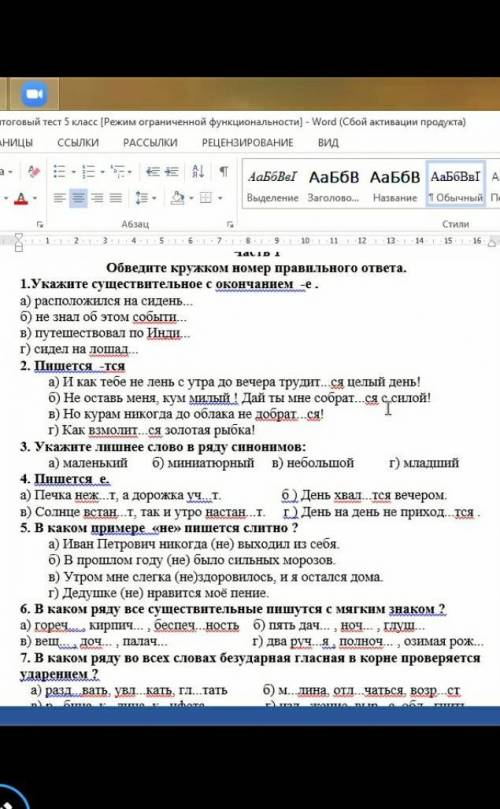This screenshot has height=809, width=500.
Task: Click line 'а) Иван Петрович никогда (не) выходил'
Action: [193, 544]
